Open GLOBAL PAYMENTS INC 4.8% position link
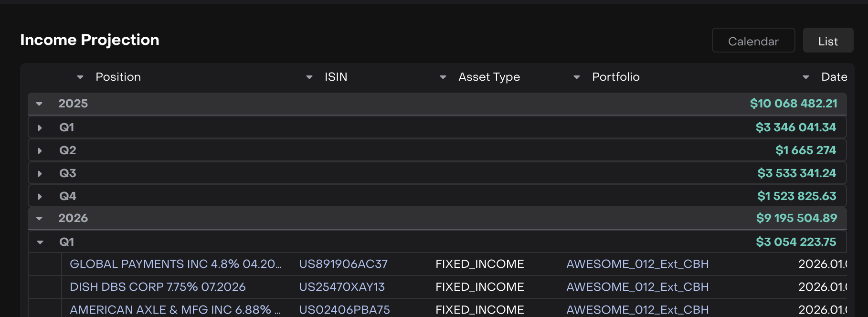Viewport: 868px width, 317px height. pyautogui.click(x=175, y=264)
